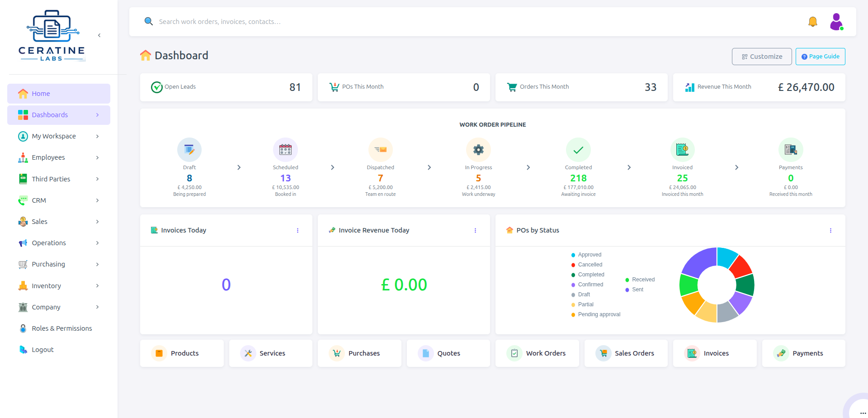
Task: Toggle Received legend entry
Action: 640,280
